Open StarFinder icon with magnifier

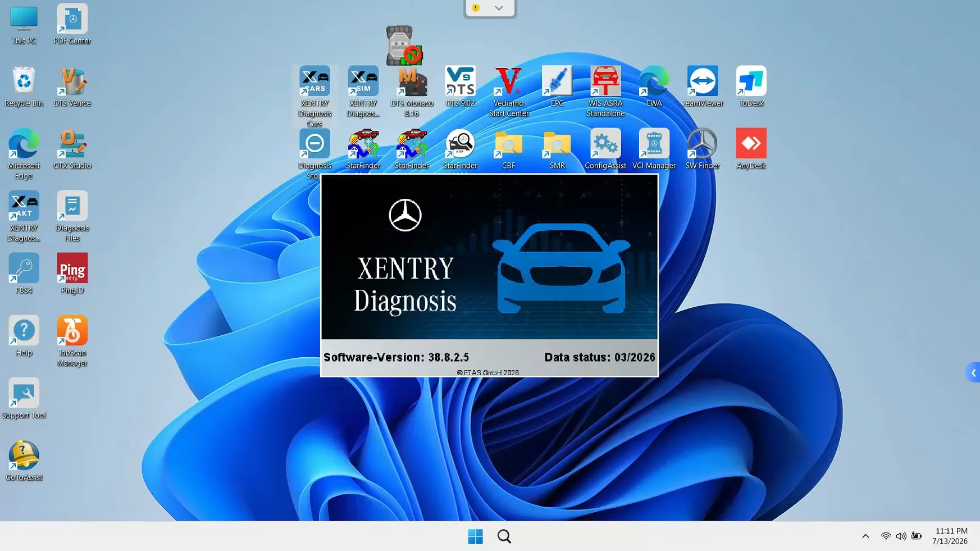[460, 144]
